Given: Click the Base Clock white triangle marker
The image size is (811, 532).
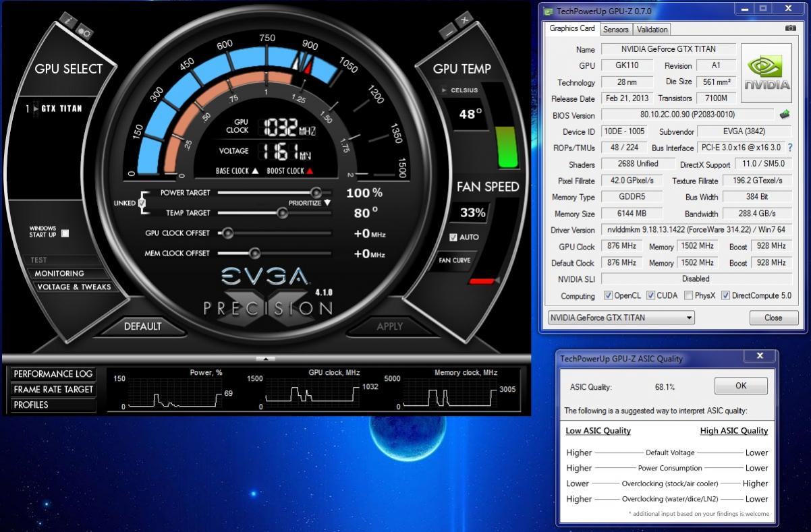Looking at the screenshot, I should (255, 171).
